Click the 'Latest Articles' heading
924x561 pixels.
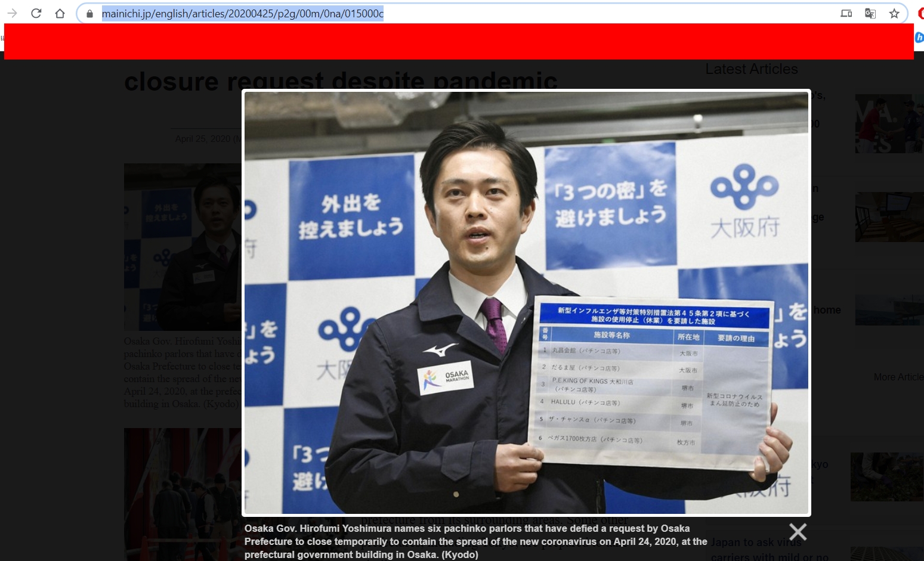(751, 69)
